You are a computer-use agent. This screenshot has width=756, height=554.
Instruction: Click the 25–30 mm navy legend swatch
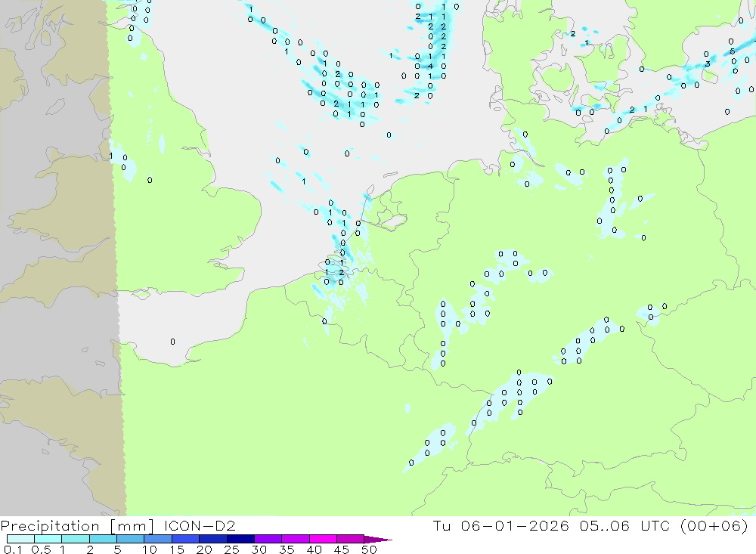[x=240, y=539]
